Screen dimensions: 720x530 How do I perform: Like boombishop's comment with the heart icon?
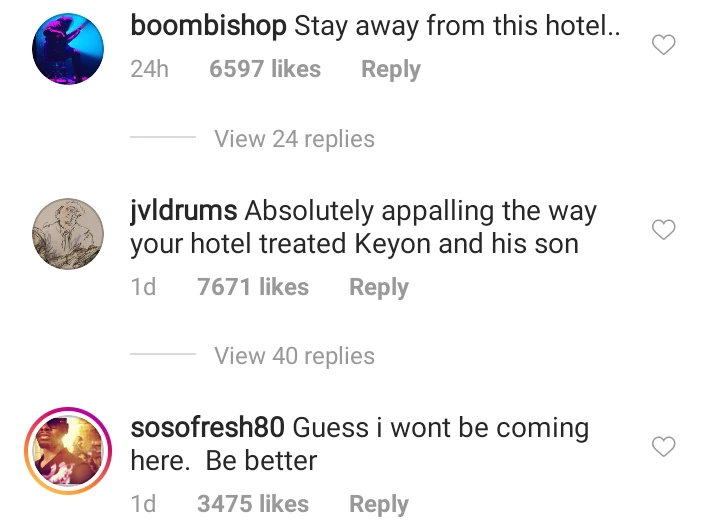[664, 45]
